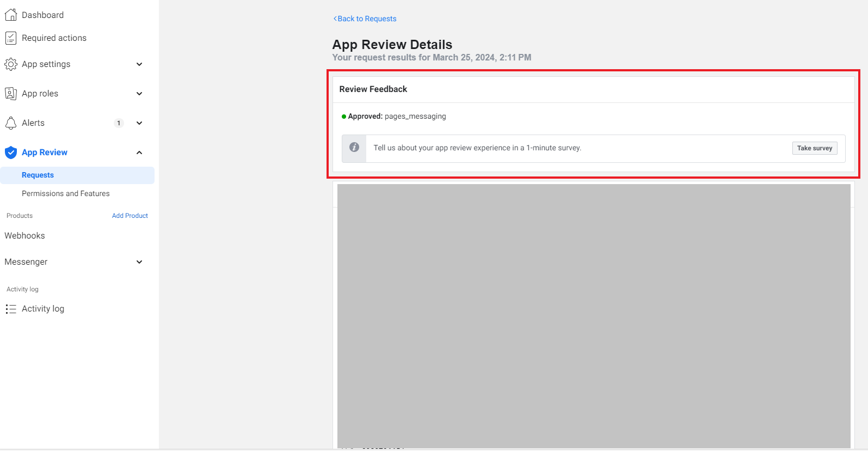Image resolution: width=868 pixels, height=451 pixels.
Task: Open the Requests submenu item
Action: (x=38, y=175)
